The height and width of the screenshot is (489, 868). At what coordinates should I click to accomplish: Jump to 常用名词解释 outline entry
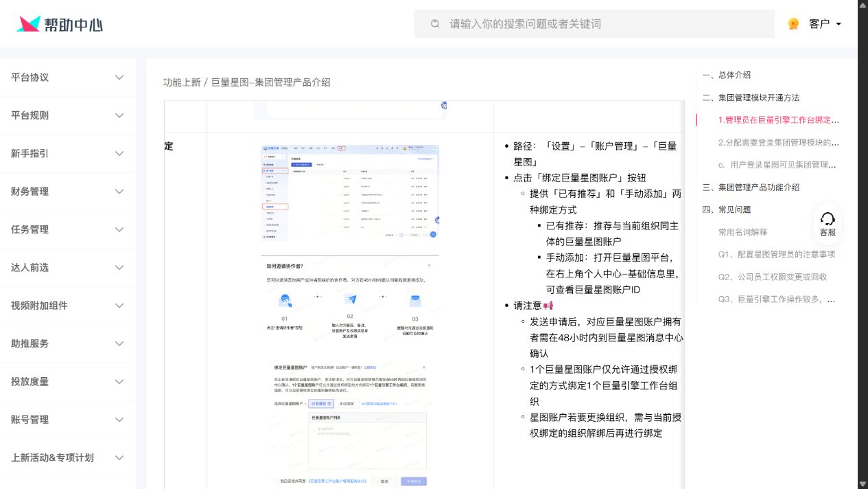(743, 232)
